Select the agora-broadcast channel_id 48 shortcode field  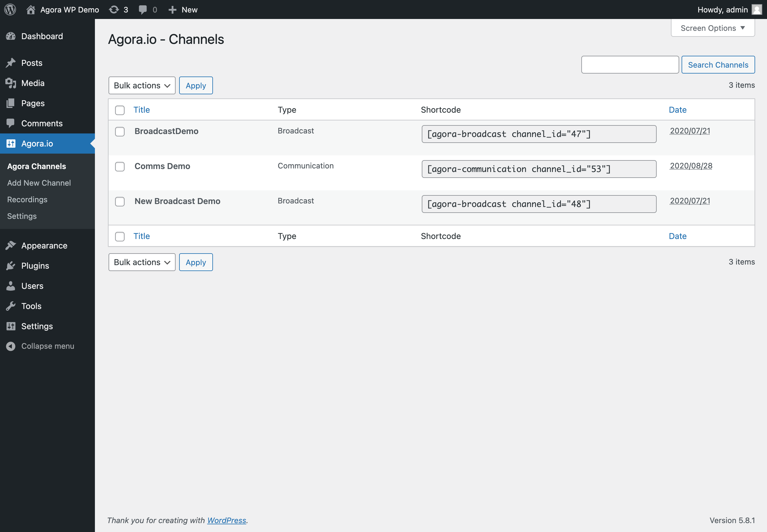[x=539, y=204]
